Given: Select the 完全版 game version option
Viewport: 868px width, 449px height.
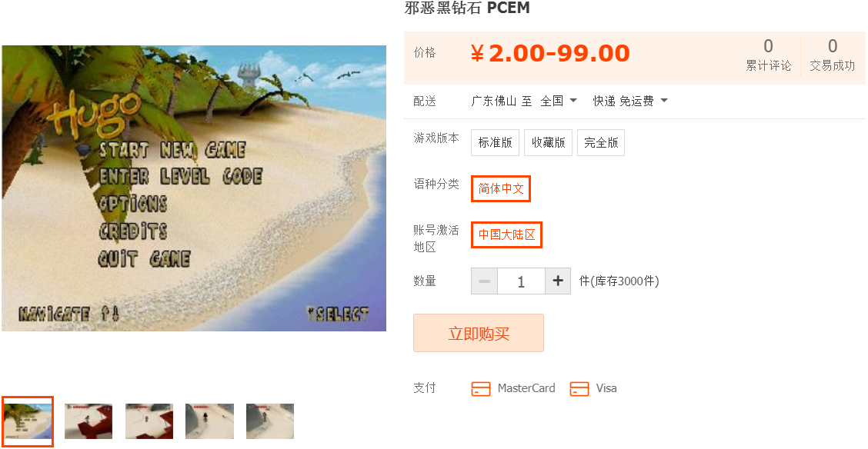Looking at the screenshot, I should coord(601,143).
